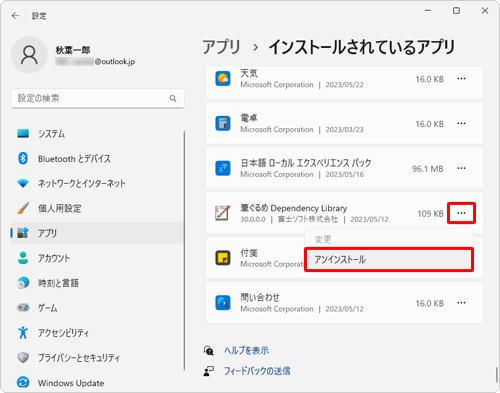Select アプリ in the sidebar

(x=97, y=233)
